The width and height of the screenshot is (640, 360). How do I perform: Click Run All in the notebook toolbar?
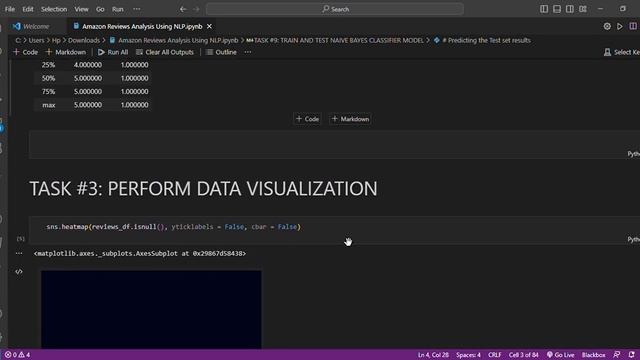coord(113,52)
